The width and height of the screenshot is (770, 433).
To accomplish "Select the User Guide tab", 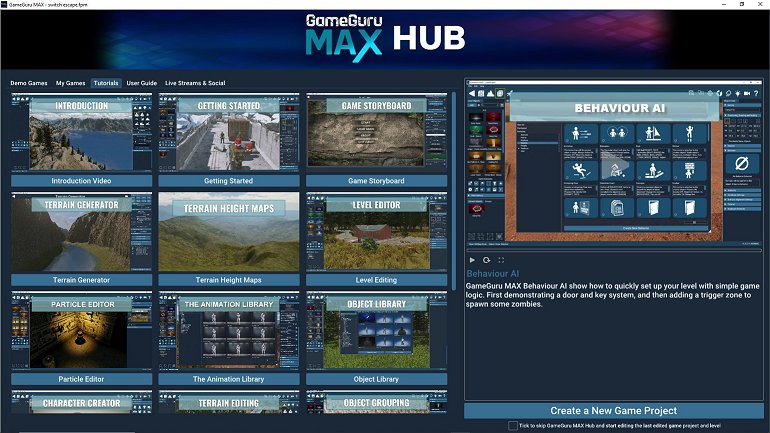I will 141,83.
